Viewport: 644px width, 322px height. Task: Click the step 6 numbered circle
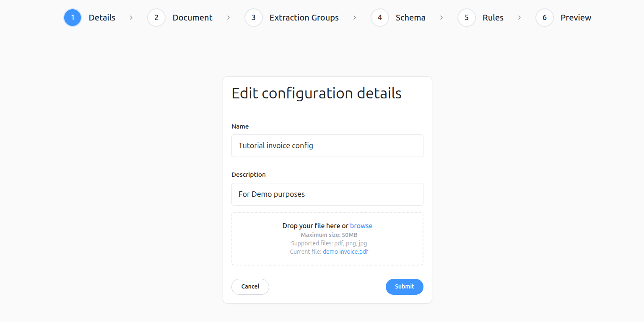point(544,18)
